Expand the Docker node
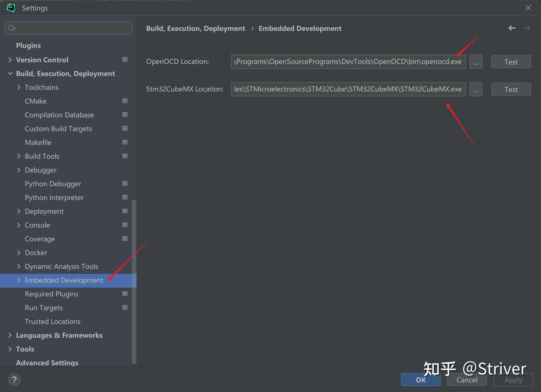Viewport: 541px width, 392px height. click(19, 253)
